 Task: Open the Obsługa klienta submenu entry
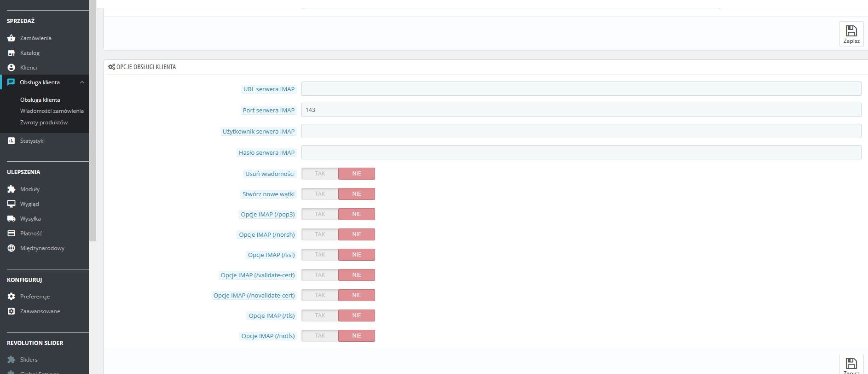(x=40, y=100)
